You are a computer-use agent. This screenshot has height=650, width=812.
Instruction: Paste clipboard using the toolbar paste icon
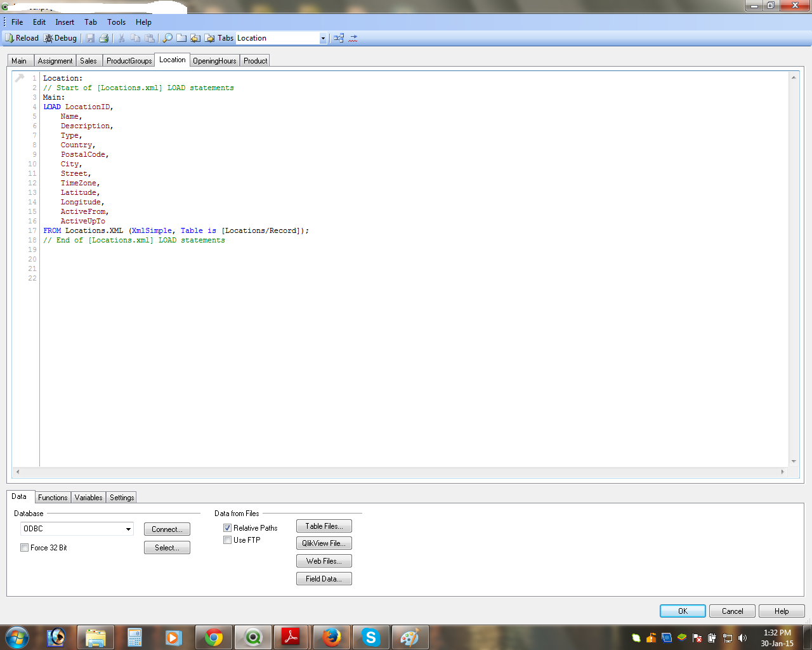pos(150,38)
